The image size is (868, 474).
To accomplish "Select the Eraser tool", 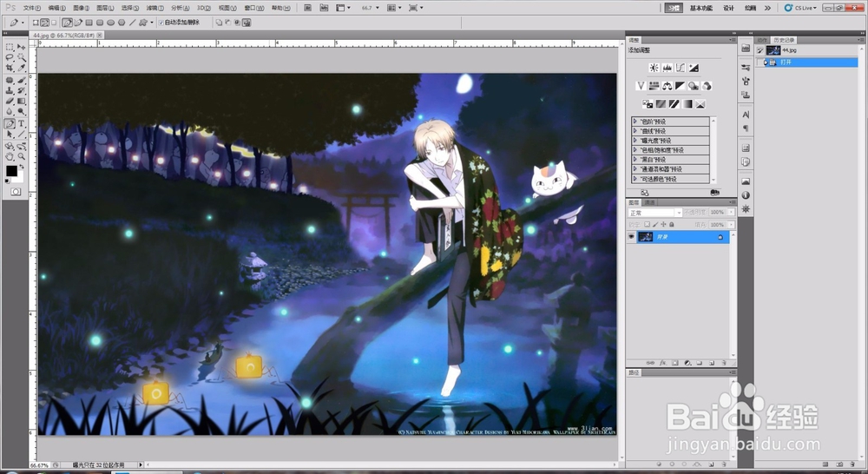I will pyautogui.click(x=9, y=101).
